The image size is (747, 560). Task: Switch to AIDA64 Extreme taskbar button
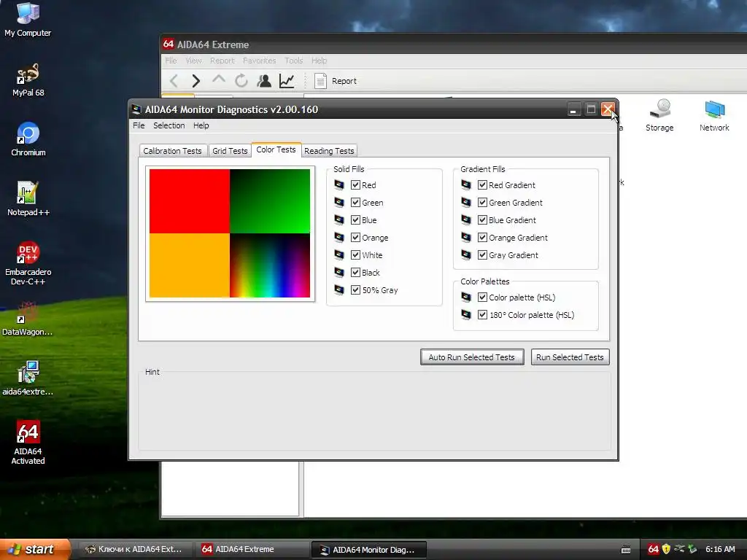coord(251,549)
